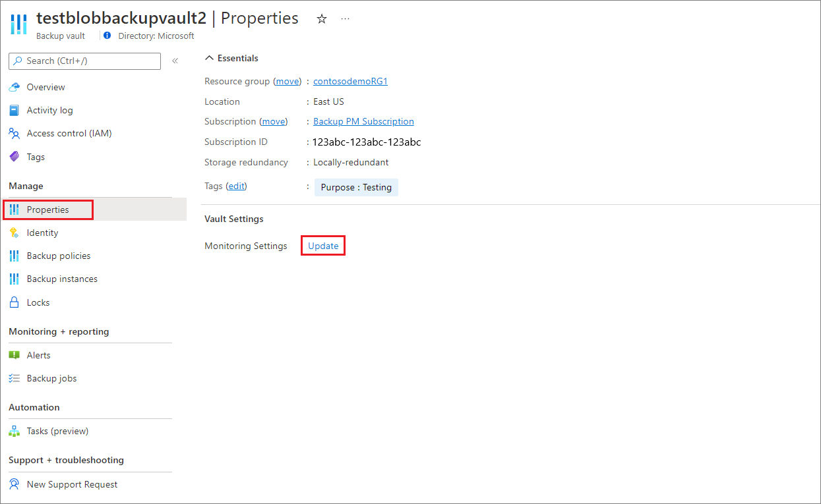This screenshot has width=821, height=504.
Task: Open the Locks settings
Action: [x=38, y=302]
